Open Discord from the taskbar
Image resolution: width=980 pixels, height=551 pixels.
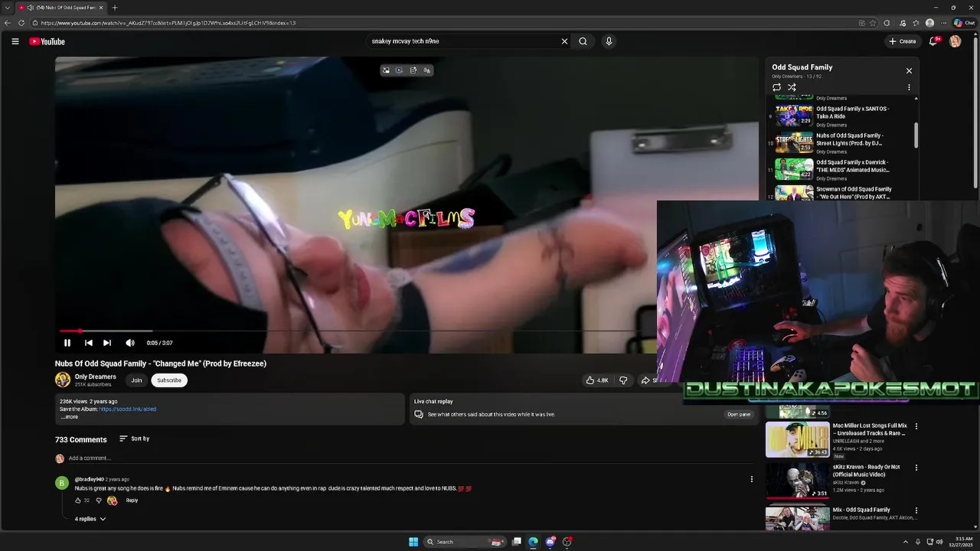click(550, 542)
